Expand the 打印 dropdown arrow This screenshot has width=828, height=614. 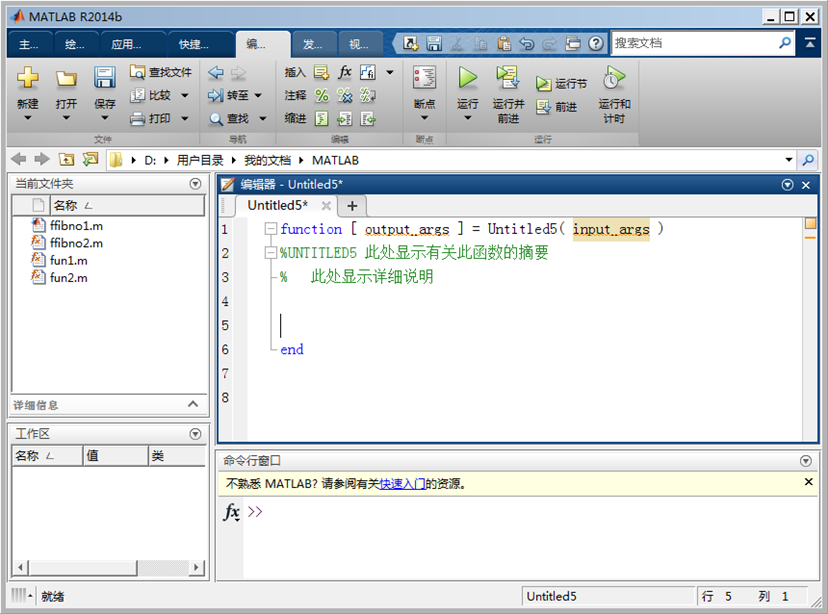pyautogui.click(x=185, y=119)
